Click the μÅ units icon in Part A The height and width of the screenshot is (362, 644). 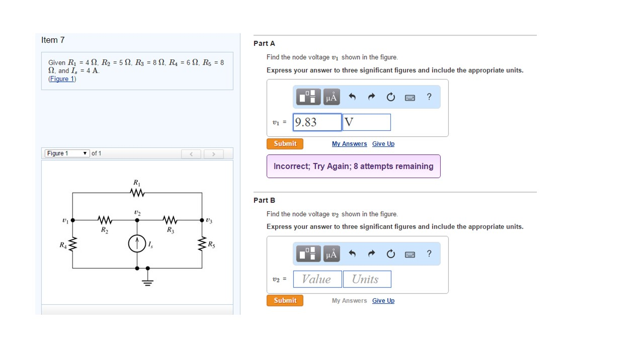pyautogui.click(x=332, y=97)
